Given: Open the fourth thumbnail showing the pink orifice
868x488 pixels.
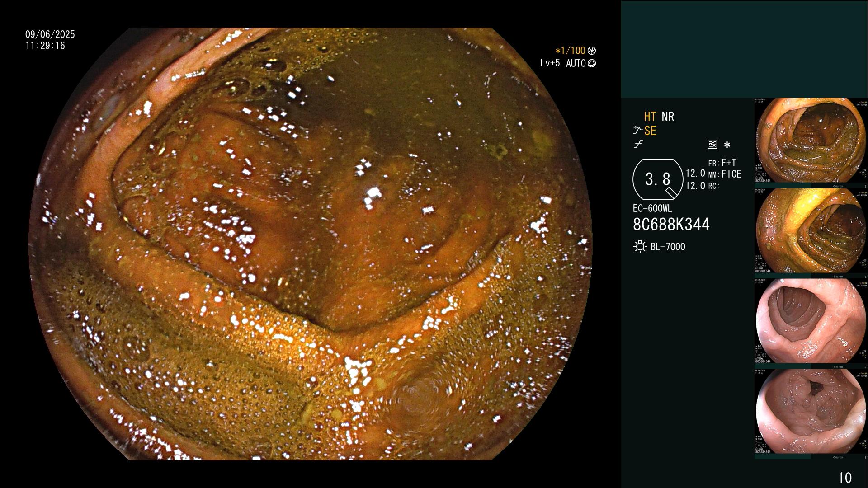Looking at the screenshot, I should click(811, 412).
